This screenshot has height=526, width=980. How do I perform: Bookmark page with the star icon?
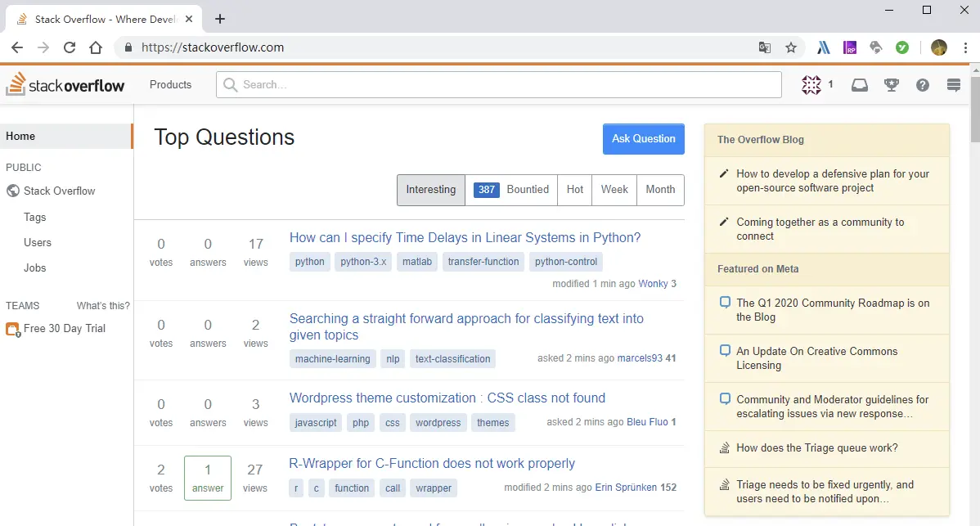tap(791, 47)
